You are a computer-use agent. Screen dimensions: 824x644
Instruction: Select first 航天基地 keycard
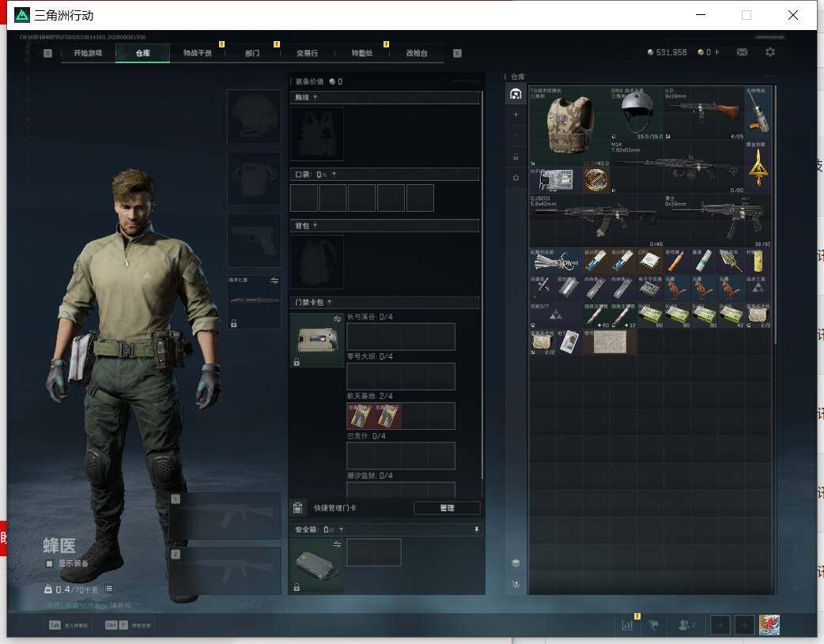coord(360,416)
